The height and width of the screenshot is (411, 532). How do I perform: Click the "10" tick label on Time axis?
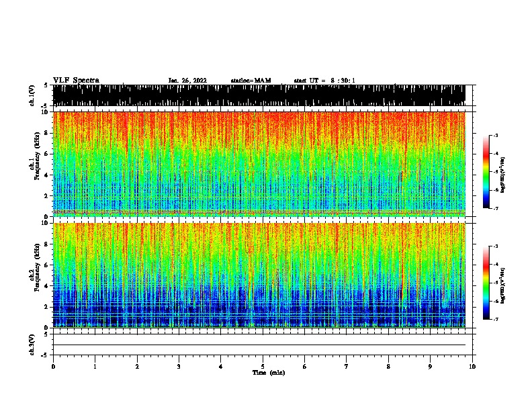pos(472,367)
